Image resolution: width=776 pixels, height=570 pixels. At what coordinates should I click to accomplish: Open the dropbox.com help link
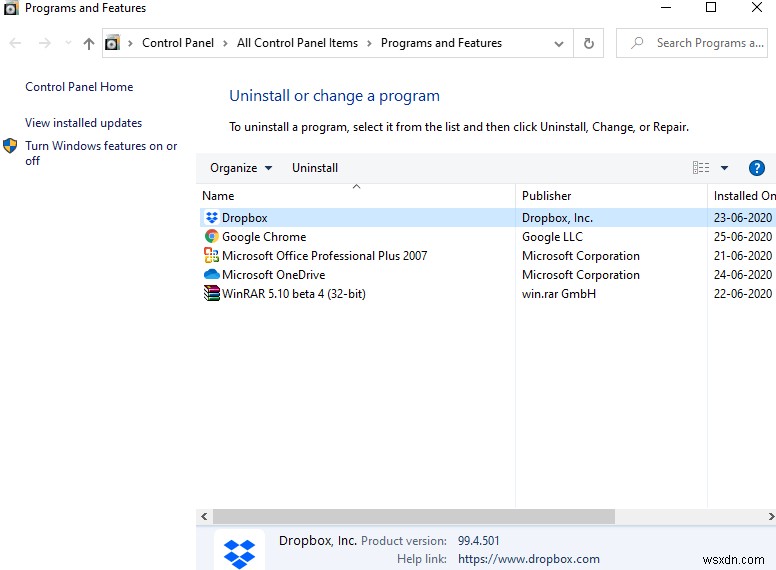[x=529, y=559]
